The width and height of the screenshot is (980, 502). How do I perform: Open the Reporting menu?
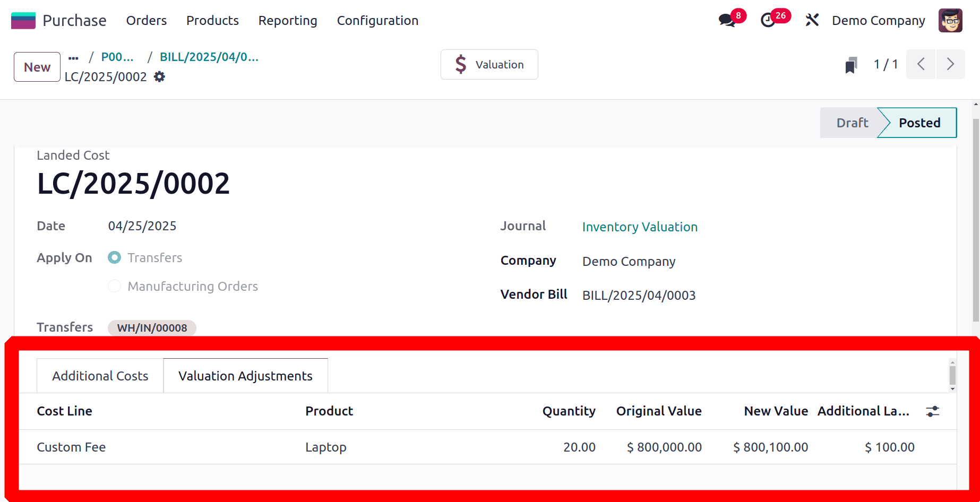[288, 21]
